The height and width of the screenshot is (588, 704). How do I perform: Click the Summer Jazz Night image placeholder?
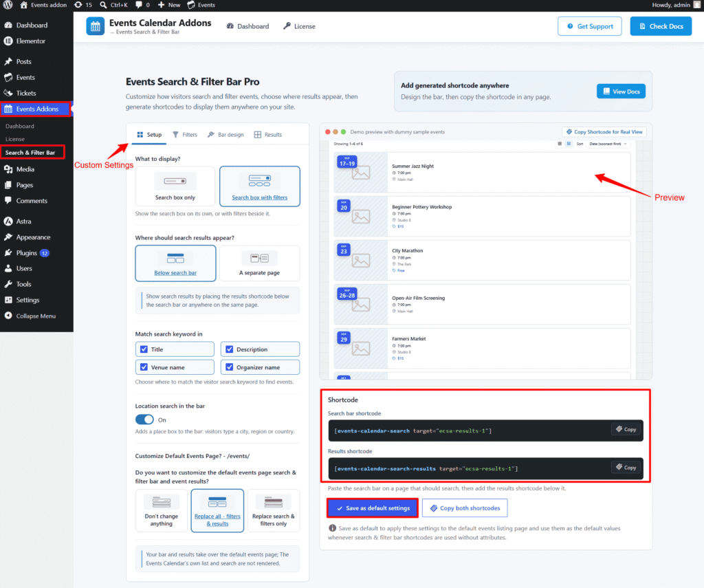(x=361, y=173)
